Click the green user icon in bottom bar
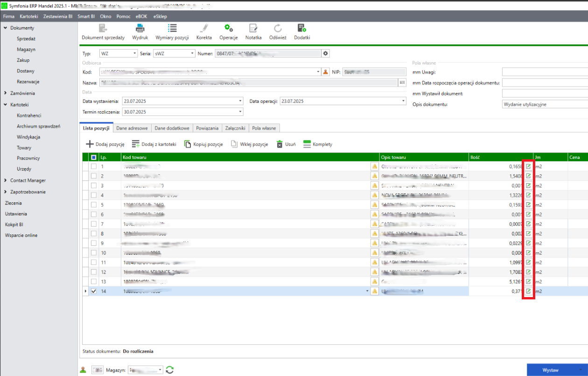This screenshot has height=376, width=588. point(83,370)
